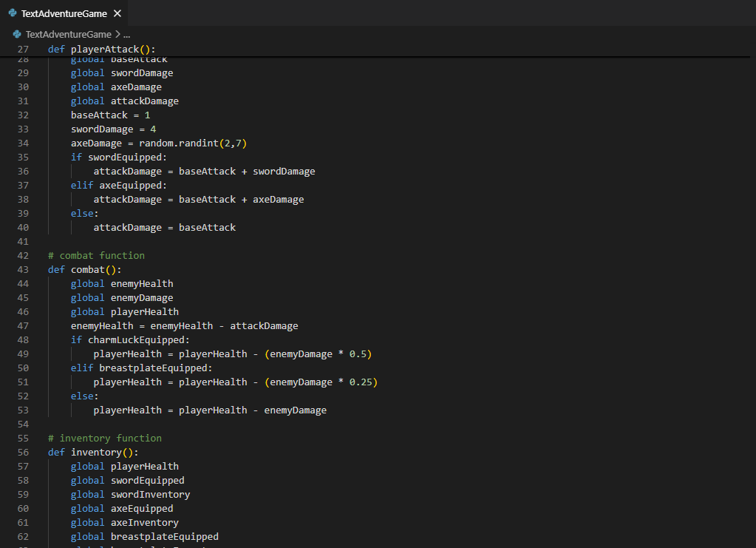Click 'def inventory():' on line 56
The width and height of the screenshot is (756, 548).
tap(93, 452)
